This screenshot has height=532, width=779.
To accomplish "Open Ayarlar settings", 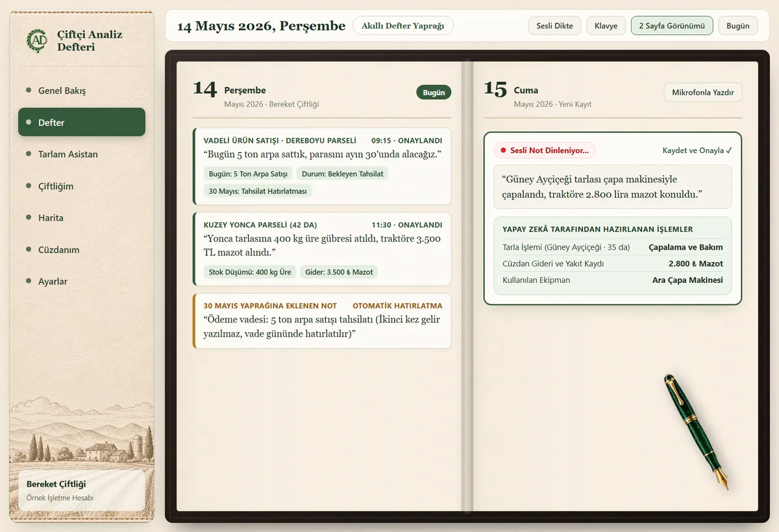I will click(82, 282).
